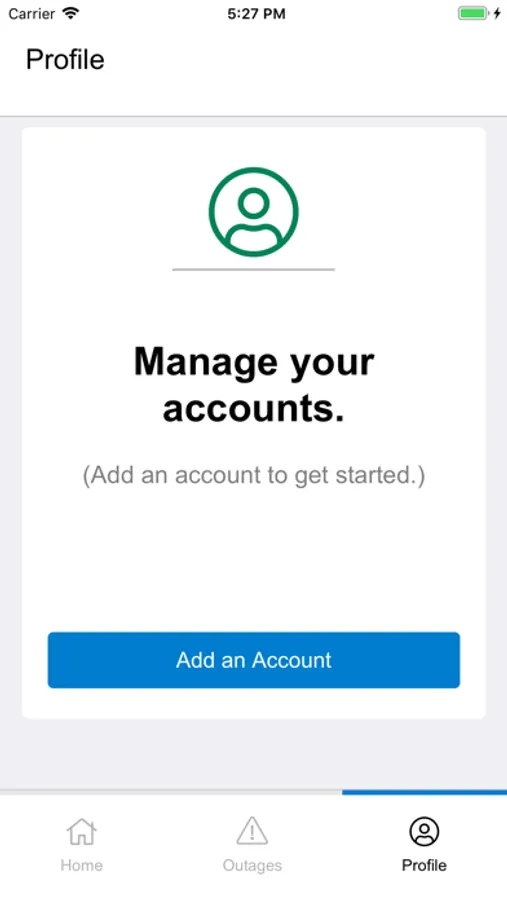Click the Carrier label in status bar
Viewport: 507px width, 900px height.
(32, 14)
